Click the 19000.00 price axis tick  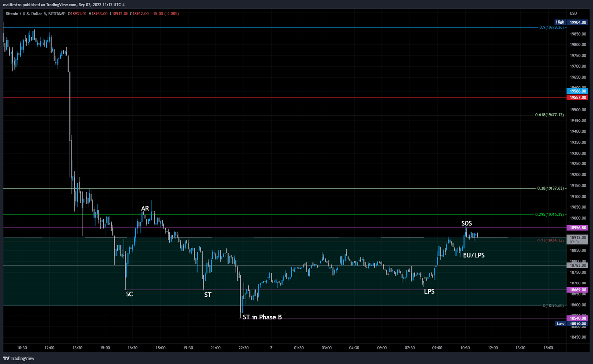point(578,218)
